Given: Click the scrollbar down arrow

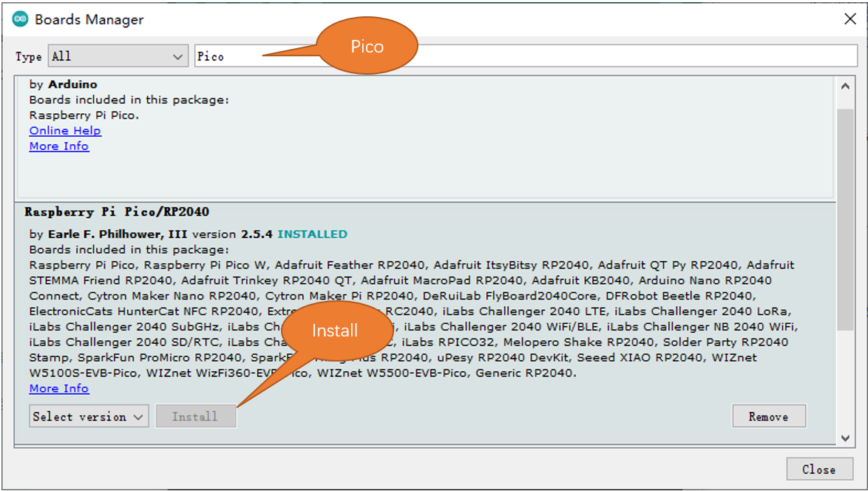Looking at the screenshot, I should point(845,438).
